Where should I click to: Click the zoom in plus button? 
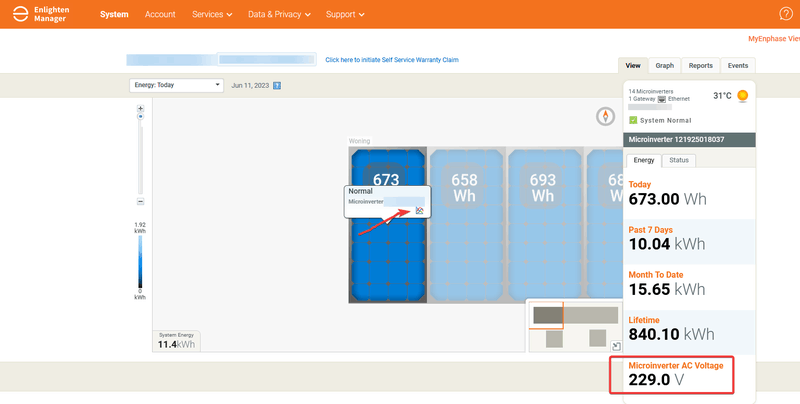coord(140,109)
